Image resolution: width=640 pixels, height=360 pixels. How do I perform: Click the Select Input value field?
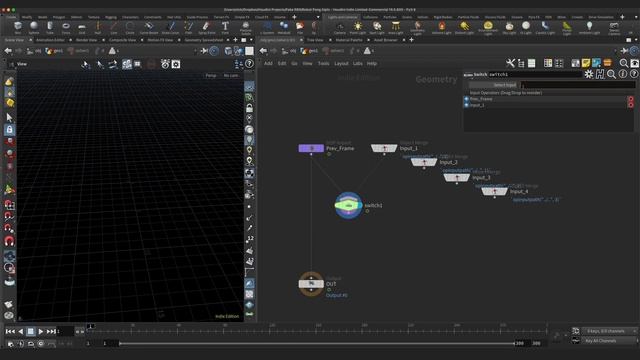point(578,85)
